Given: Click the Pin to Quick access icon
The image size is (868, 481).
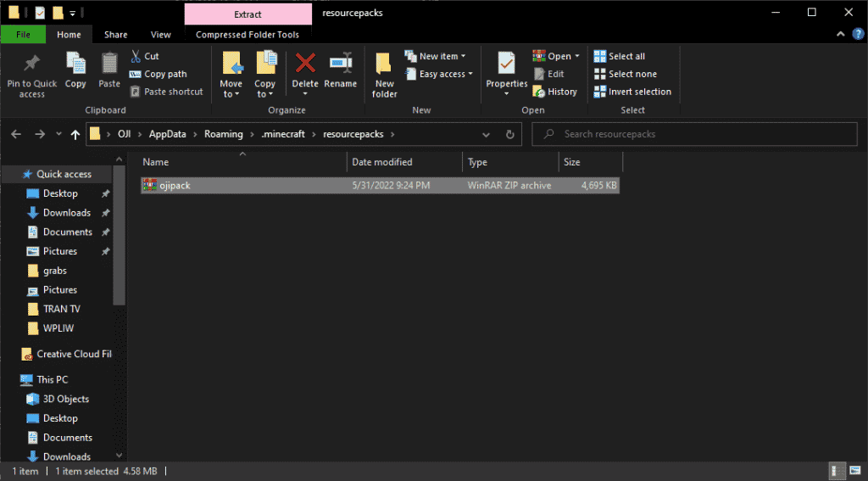Looking at the screenshot, I should (x=31, y=64).
